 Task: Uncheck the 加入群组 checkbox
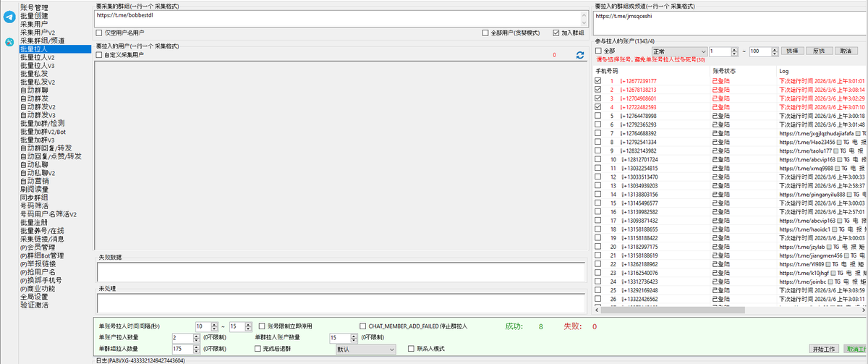click(x=556, y=33)
